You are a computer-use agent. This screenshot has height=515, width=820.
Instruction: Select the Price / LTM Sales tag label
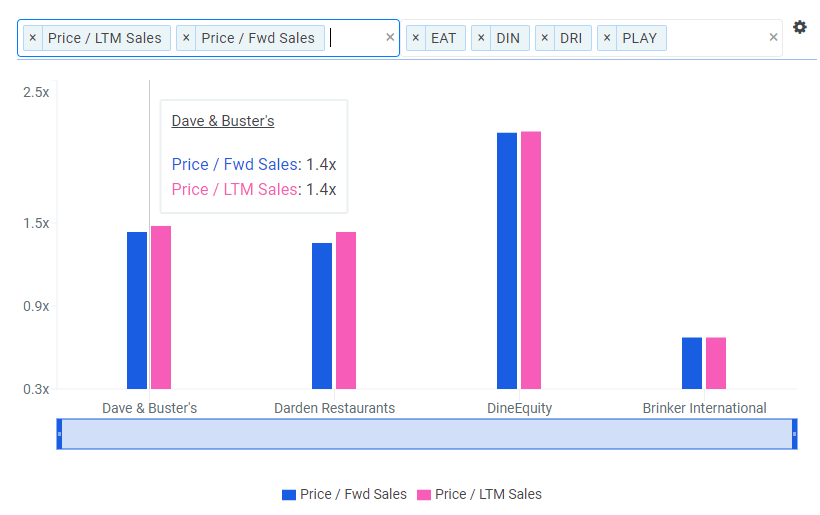(105, 38)
